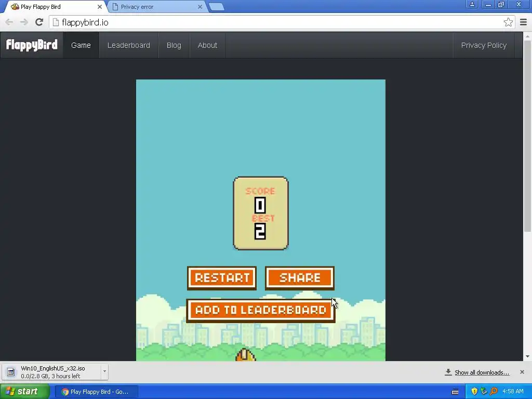Click the page scrollbar up arrow

(x=527, y=36)
